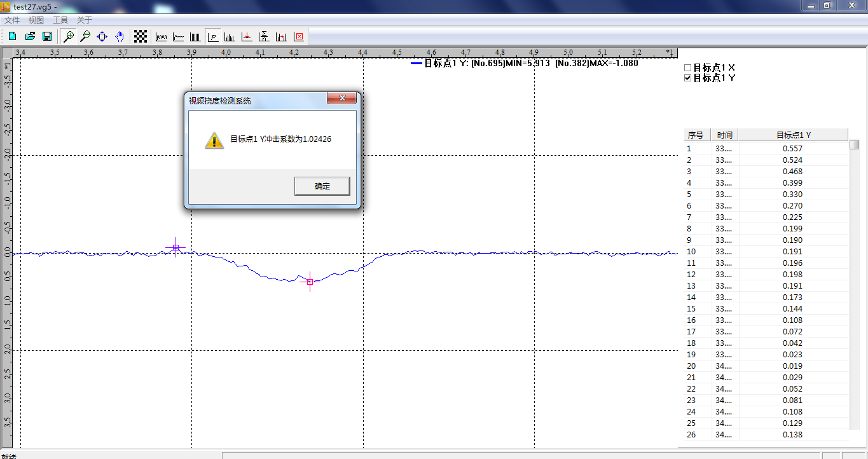Click the 目标点1 Y column header
868x459 pixels.
pos(793,135)
